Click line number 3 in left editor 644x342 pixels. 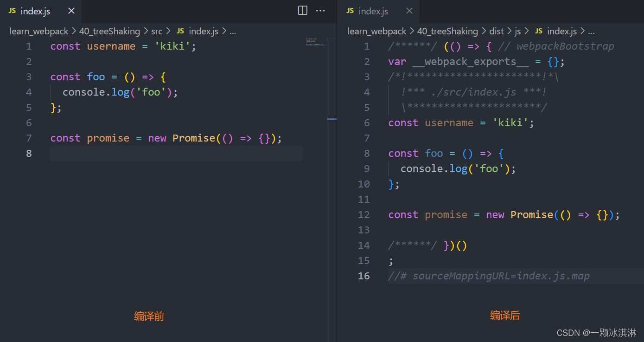point(29,77)
